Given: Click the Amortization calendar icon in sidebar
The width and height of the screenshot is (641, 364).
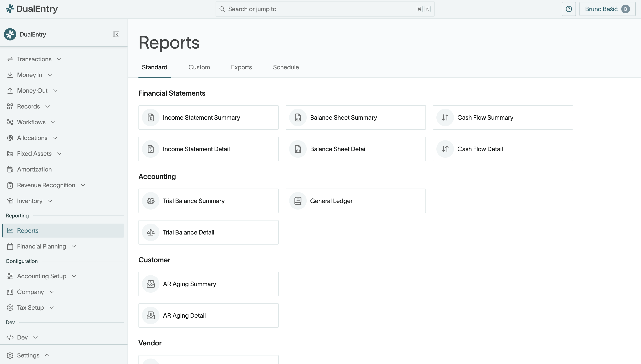Looking at the screenshot, I should [x=10, y=169].
